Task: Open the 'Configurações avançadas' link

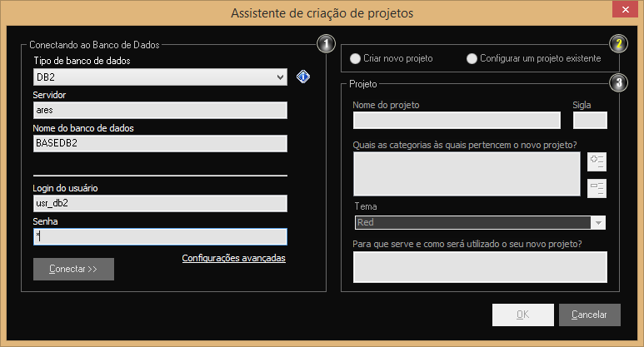Action: (x=233, y=258)
